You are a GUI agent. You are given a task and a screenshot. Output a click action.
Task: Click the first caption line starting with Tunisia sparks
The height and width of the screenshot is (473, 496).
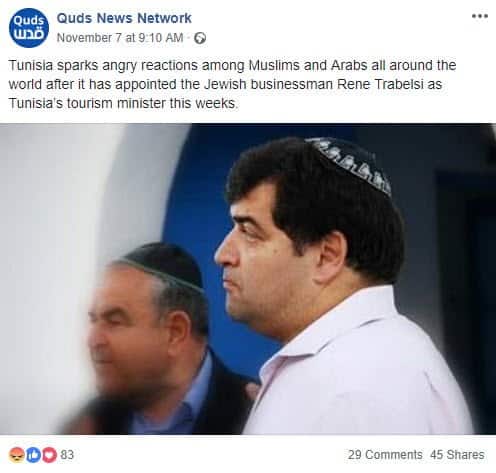coord(232,65)
